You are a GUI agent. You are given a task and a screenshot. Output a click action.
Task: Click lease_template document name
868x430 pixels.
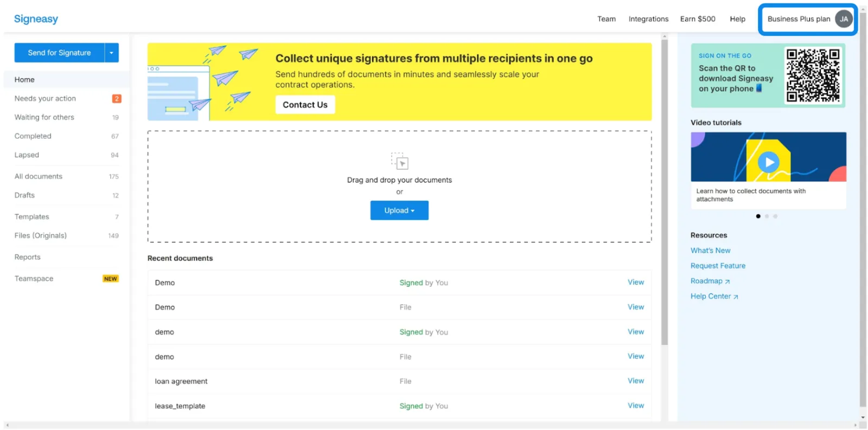point(180,406)
